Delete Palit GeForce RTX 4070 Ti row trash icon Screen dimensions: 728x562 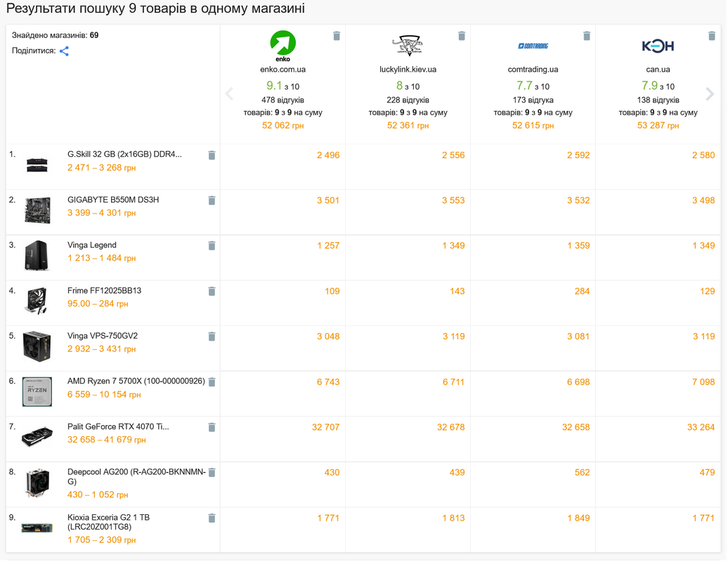coord(212,427)
